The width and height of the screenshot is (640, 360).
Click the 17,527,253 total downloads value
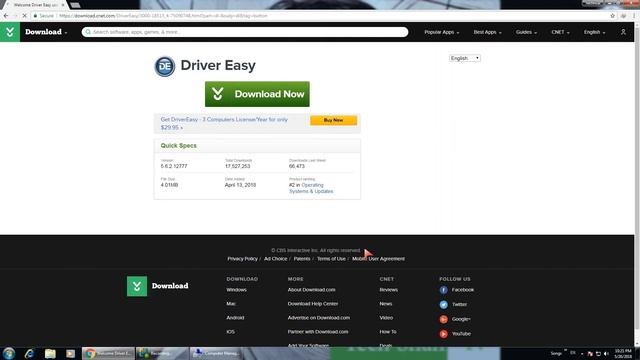238,166
